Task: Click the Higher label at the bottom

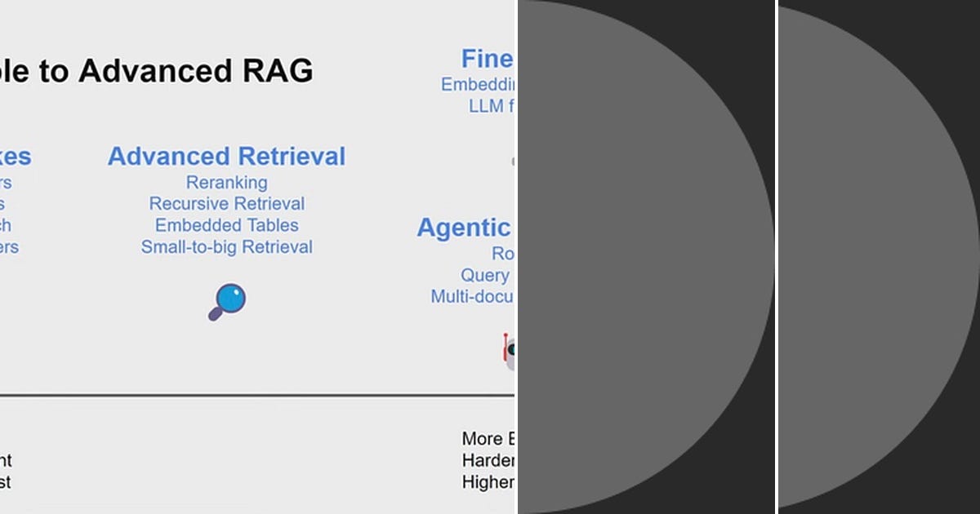Action: pyautogui.click(x=488, y=482)
